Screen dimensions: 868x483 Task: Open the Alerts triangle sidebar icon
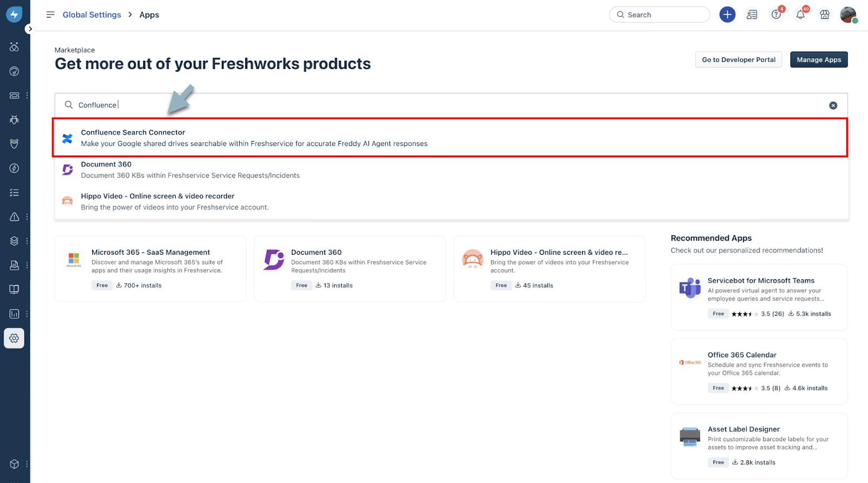tap(14, 217)
